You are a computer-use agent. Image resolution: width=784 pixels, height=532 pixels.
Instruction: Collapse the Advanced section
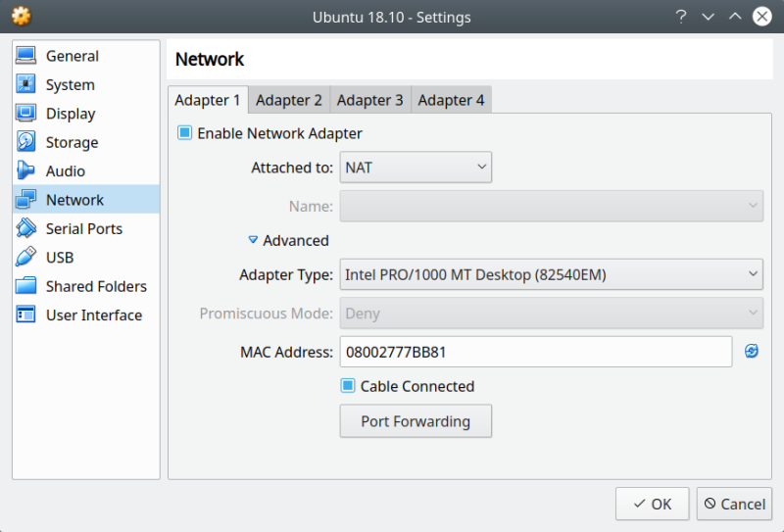(x=253, y=240)
